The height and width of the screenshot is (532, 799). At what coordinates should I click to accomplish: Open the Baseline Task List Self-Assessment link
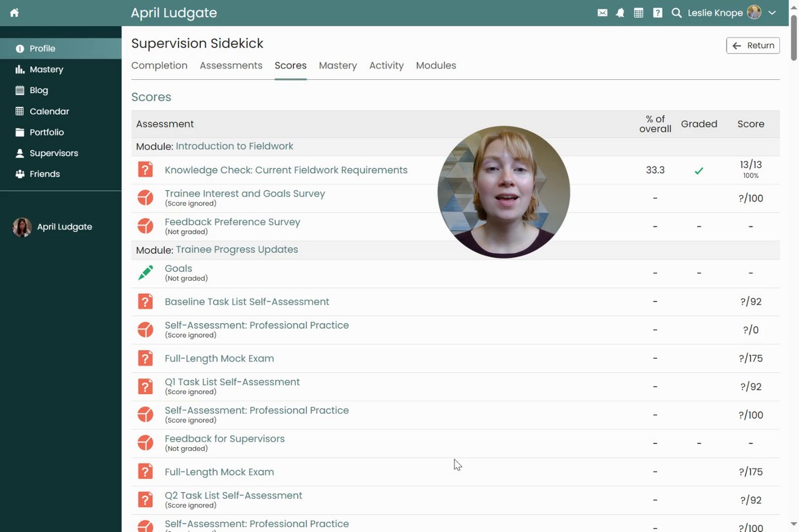[247, 302]
